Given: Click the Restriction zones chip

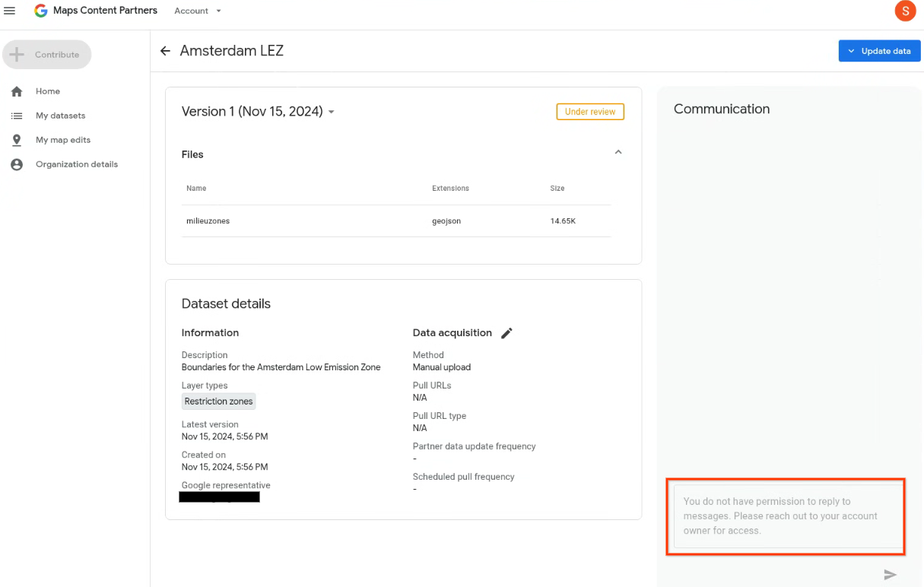Looking at the screenshot, I should pyautogui.click(x=219, y=401).
